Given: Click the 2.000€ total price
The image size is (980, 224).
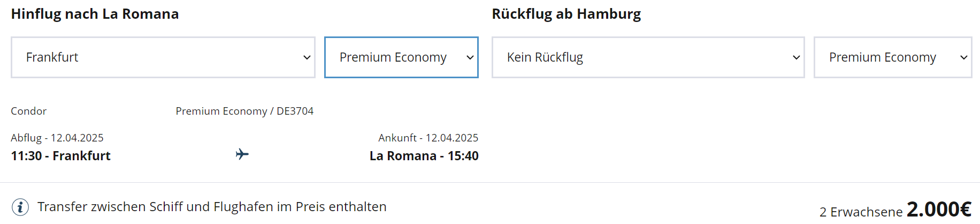Looking at the screenshot, I should click(x=939, y=209).
